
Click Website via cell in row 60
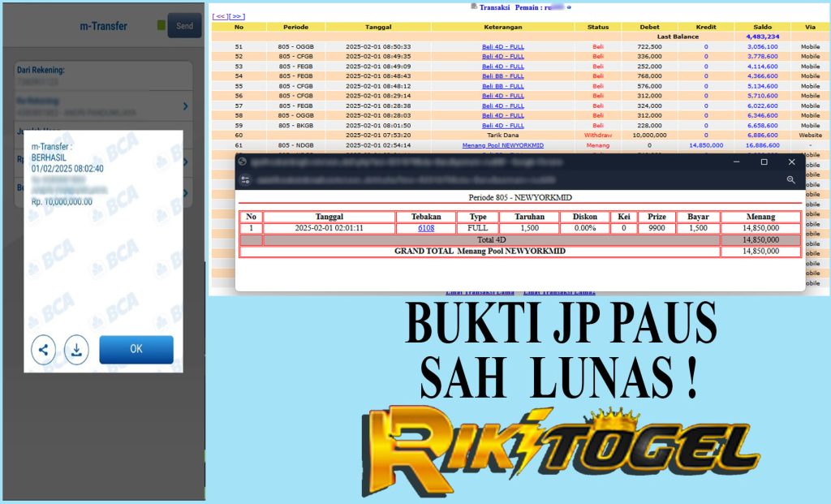tap(811, 136)
